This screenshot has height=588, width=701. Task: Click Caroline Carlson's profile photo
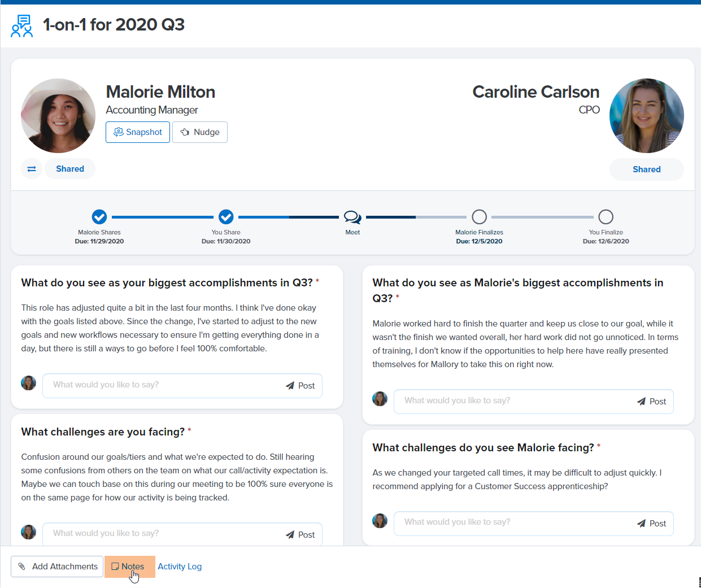[x=646, y=116]
